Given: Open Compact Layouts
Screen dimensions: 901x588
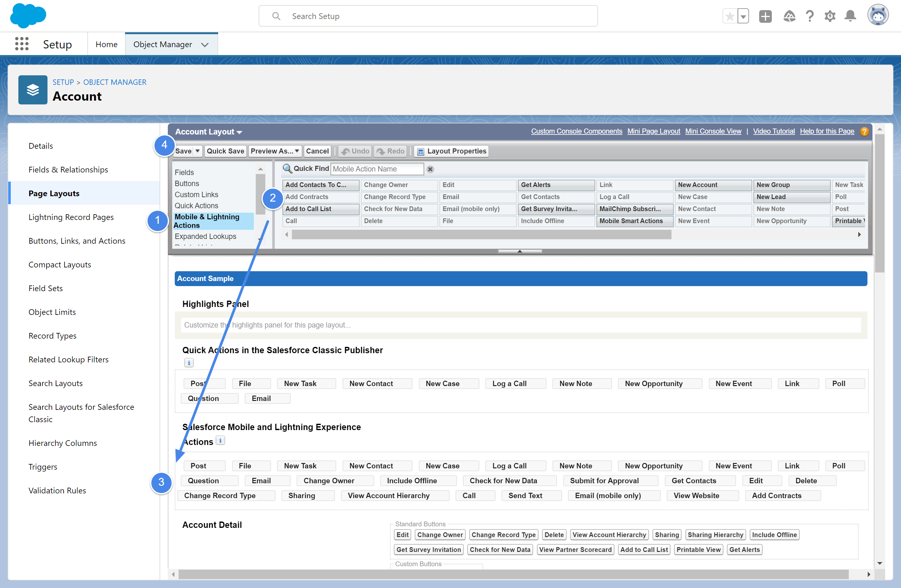Looking at the screenshot, I should point(60,265).
